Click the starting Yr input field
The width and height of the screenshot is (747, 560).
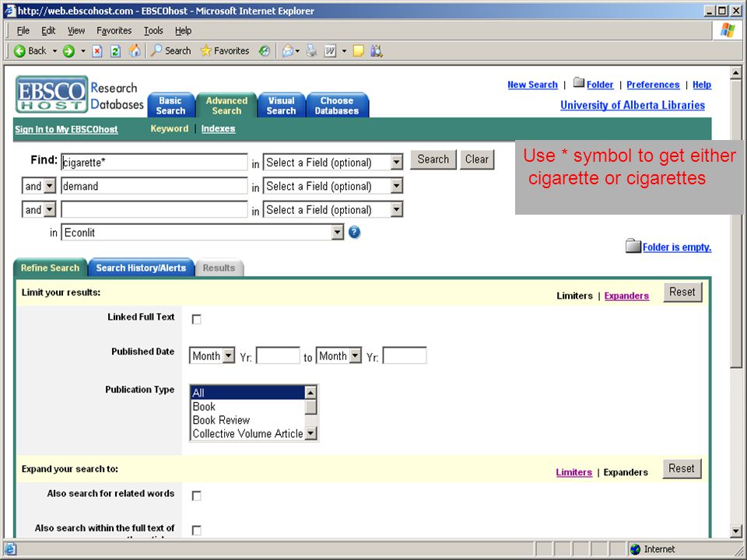(x=279, y=355)
